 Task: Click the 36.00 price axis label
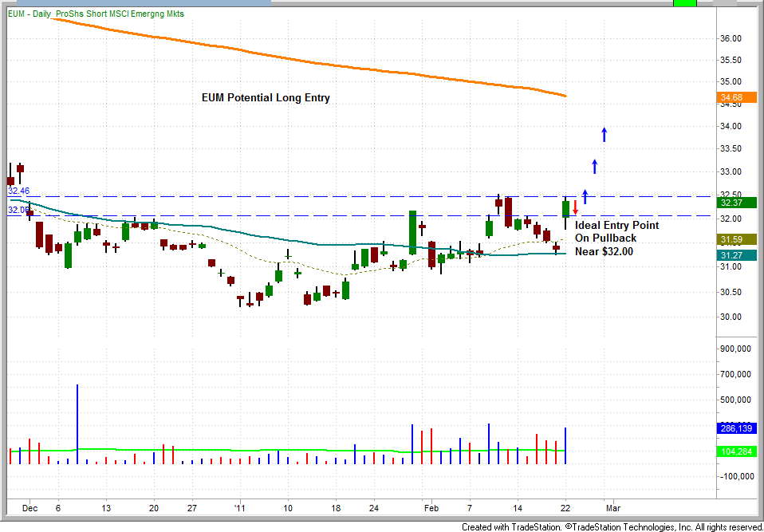pyautogui.click(x=731, y=39)
